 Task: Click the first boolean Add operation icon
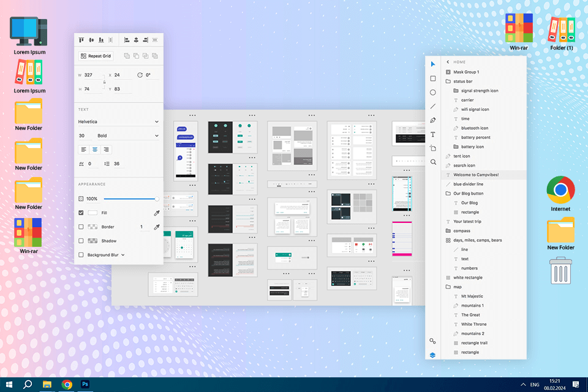(x=127, y=56)
